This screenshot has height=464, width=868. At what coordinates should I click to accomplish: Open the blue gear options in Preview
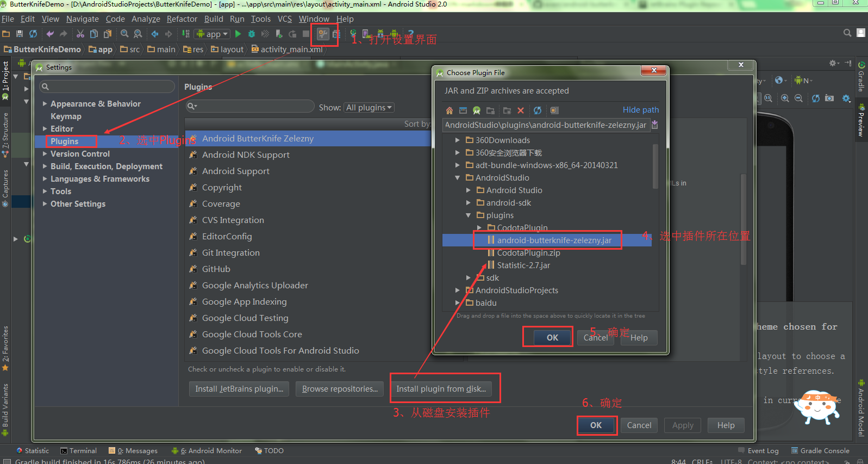846,98
